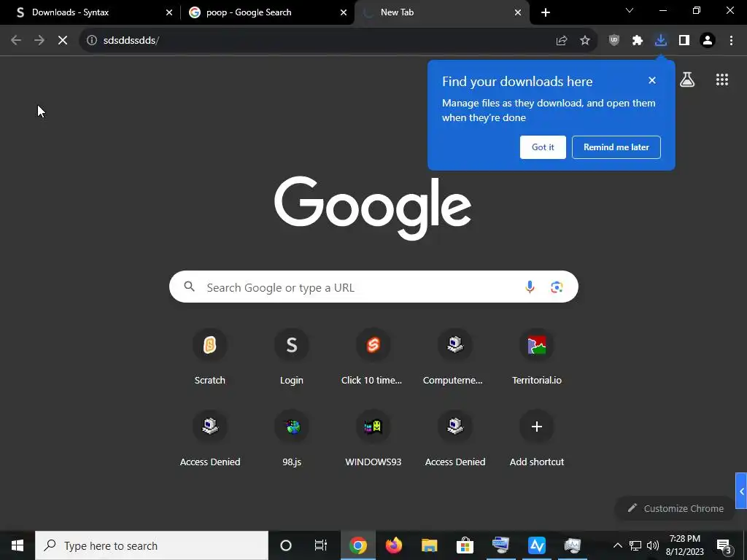The width and height of the screenshot is (747, 560).
Task: Open Chrome's three-dot menu
Action: (731, 41)
